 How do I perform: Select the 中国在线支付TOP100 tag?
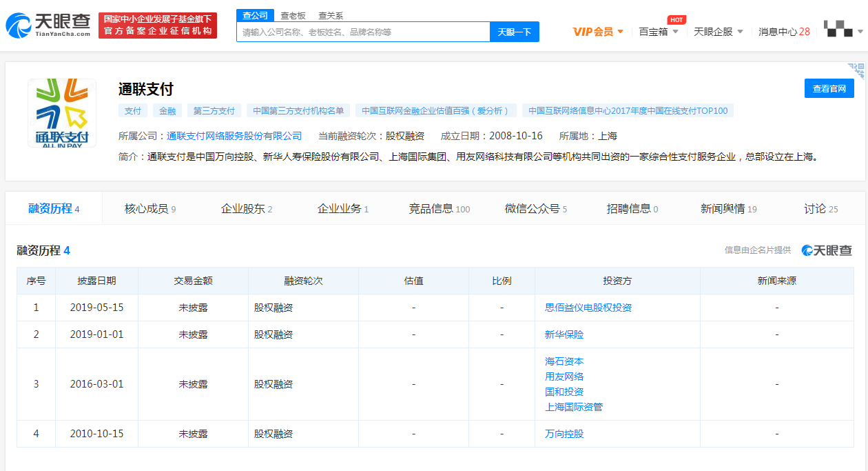coord(628,110)
